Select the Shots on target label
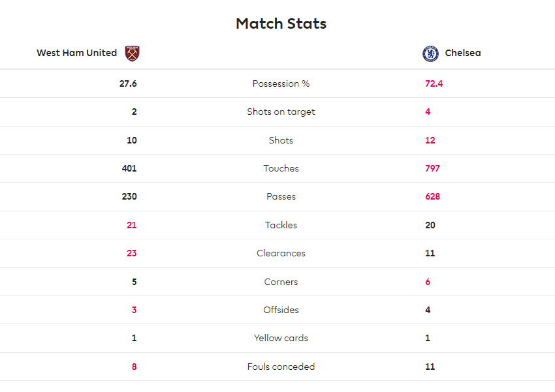555x392 pixels. [281, 112]
